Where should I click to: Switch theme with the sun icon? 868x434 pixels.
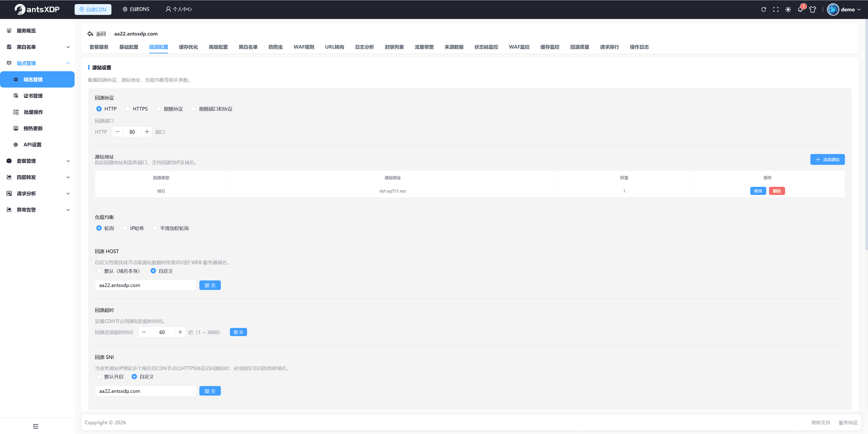tap(788, 9)
